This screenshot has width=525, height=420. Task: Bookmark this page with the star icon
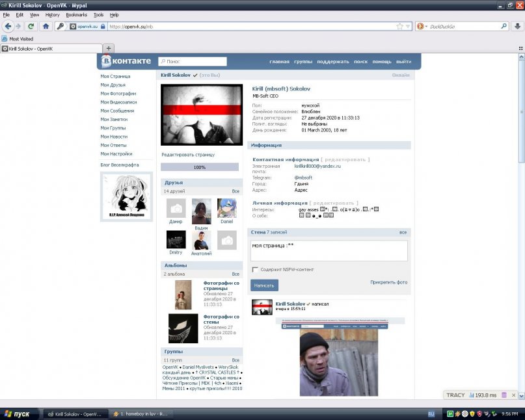[400, 27]
